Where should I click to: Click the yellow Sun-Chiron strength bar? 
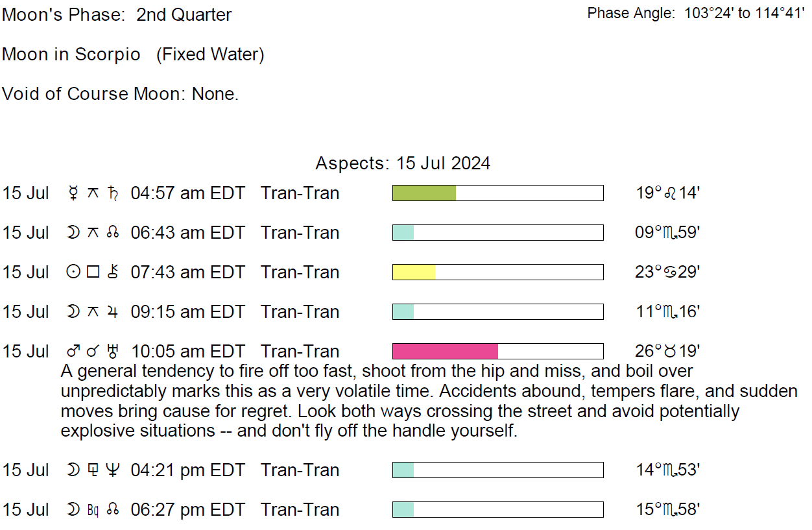(x=414, y=272)
